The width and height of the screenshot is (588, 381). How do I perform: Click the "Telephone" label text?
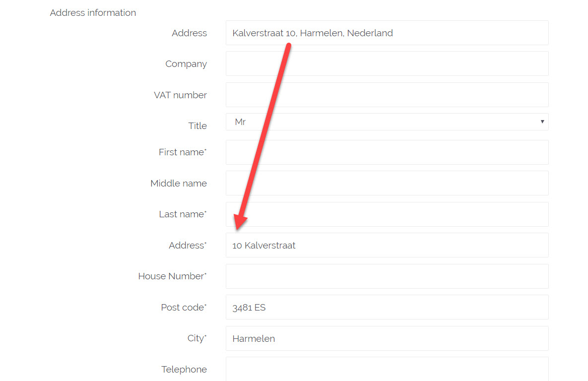(184, 370)
